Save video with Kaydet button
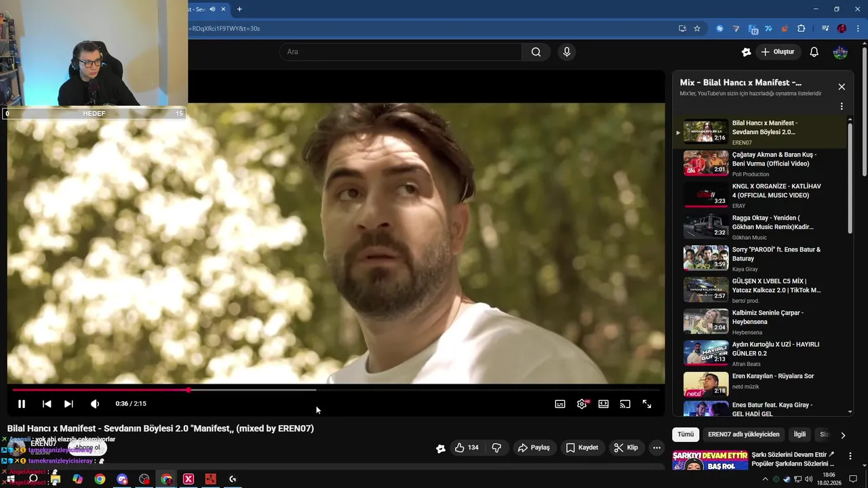This screenshot has height=488, width=868. 582,448
